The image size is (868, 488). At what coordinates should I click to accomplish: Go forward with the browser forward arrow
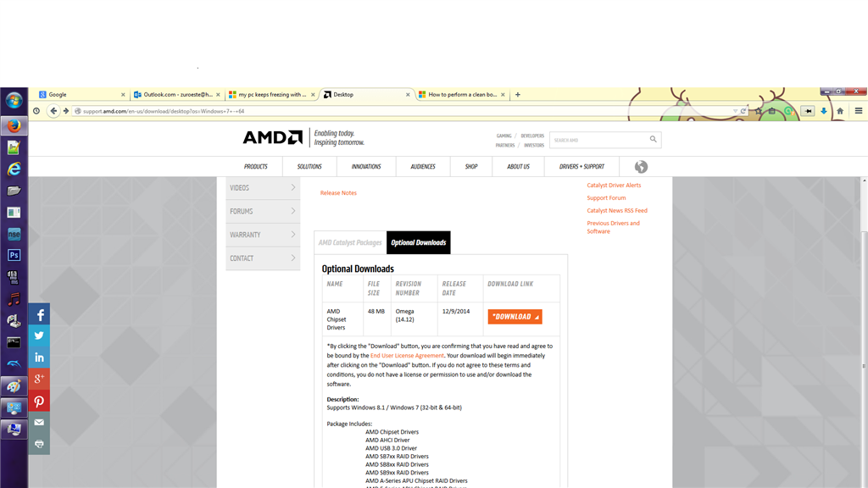pyautogui.click(x=66, y=111)
